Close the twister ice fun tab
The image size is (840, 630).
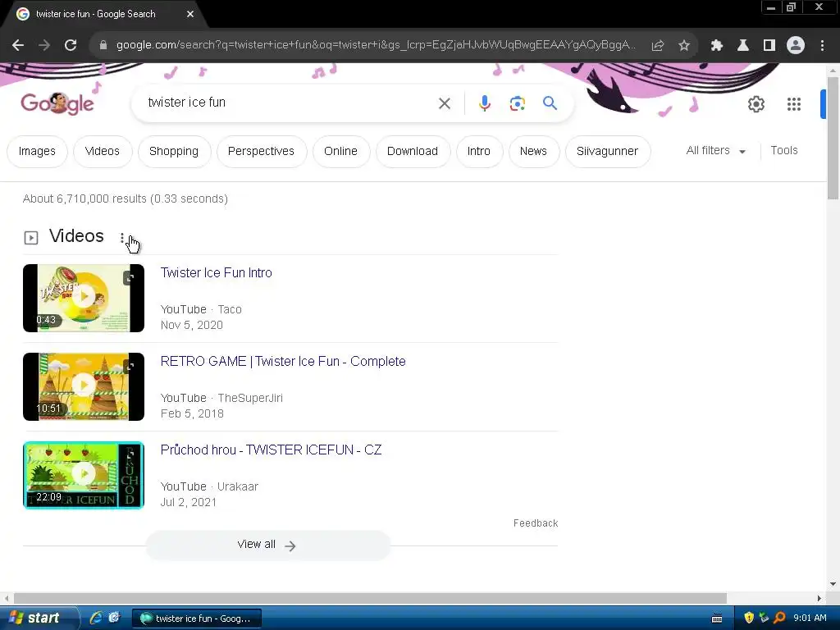click(x=190, y=14)
